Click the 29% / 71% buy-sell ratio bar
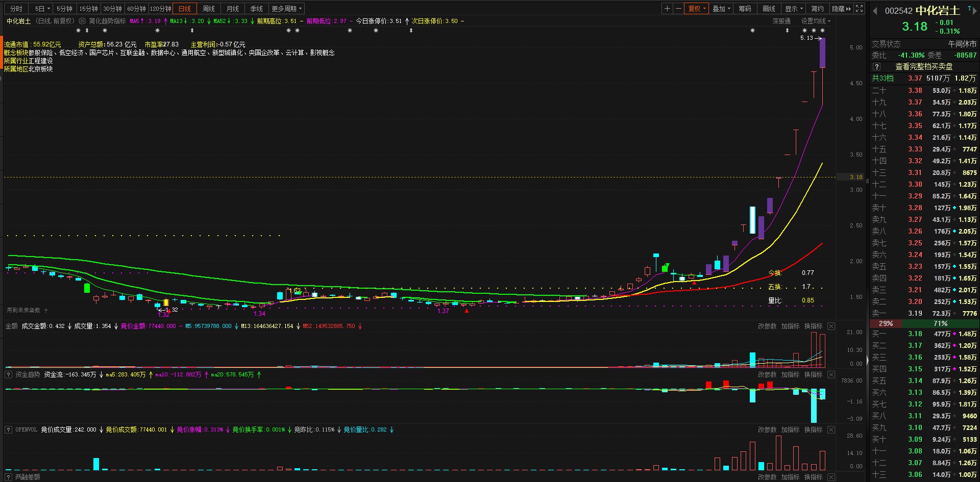 [924, 324]
